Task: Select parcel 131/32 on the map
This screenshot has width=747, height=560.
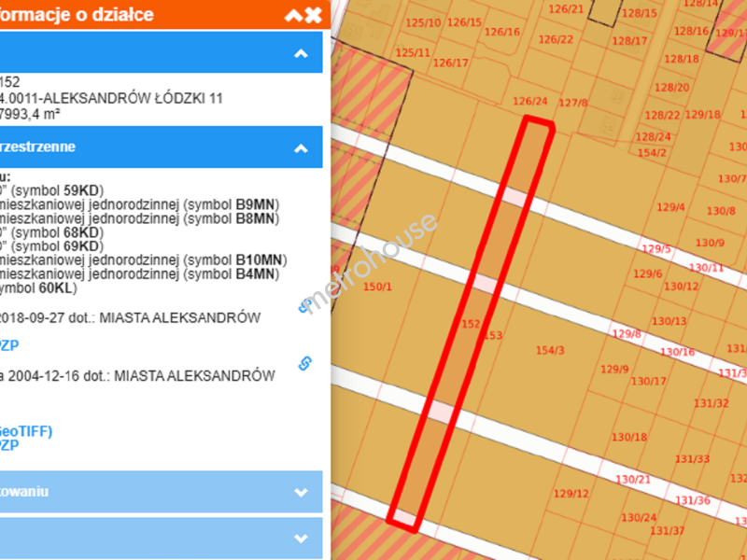Action: 711,403
